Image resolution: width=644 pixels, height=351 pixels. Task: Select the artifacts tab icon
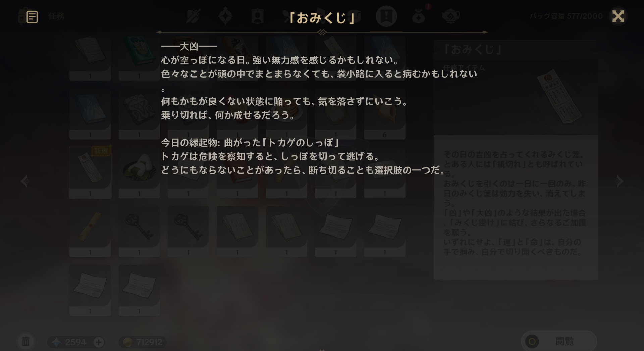225,16
